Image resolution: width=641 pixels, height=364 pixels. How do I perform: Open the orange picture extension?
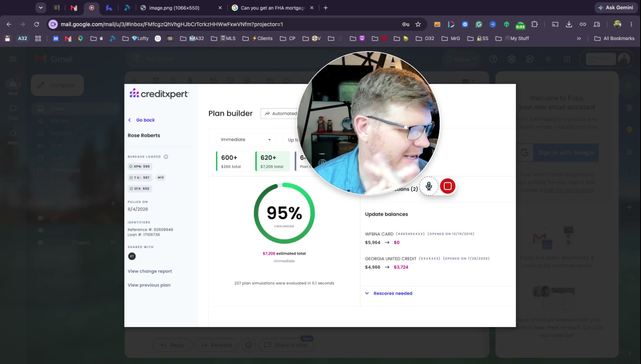pyautogui.click(x=437, y=24)
